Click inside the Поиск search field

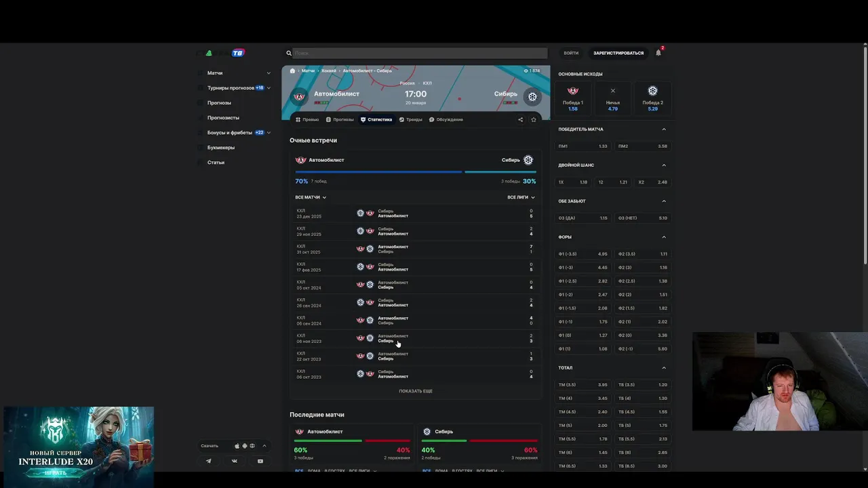[x=420, y=53]
